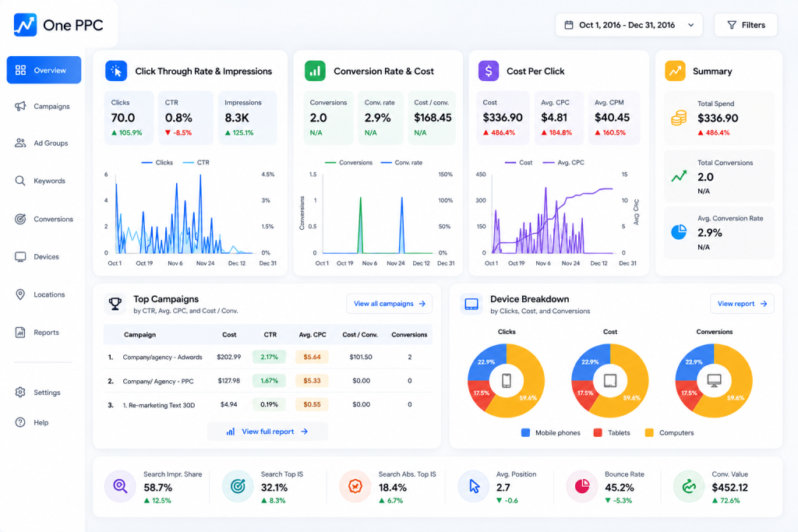Navigate to Keywords page
The height and width of the screenshot is (532, 798).
point(41,181)
